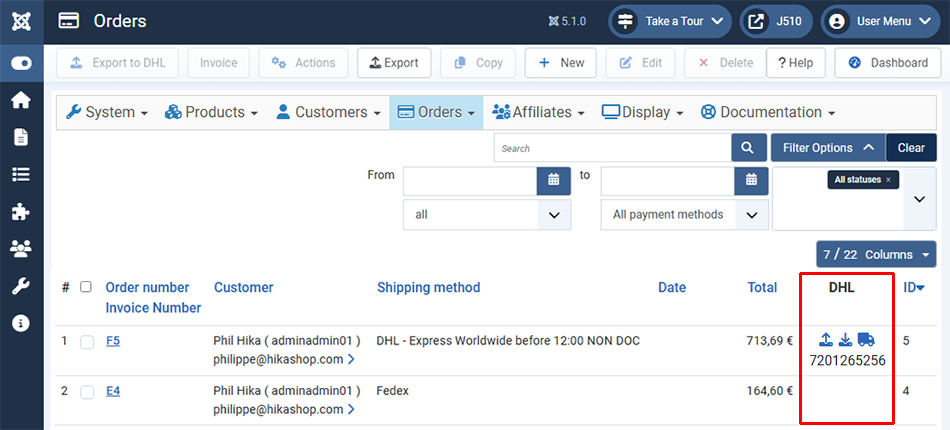Image resolution: width=950 pixels, height=430 pixels.
Task: Select the checkbox for order E4
Action: point(87,392)
